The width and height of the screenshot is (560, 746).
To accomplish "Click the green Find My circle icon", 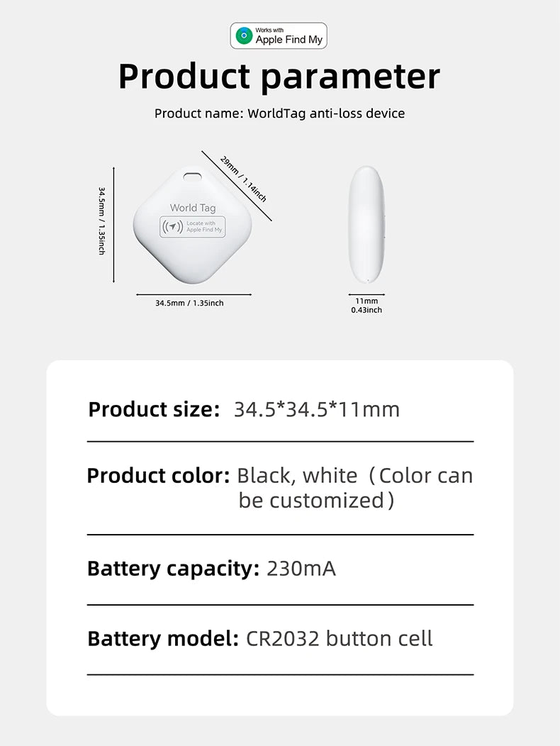I will (244, 35).
